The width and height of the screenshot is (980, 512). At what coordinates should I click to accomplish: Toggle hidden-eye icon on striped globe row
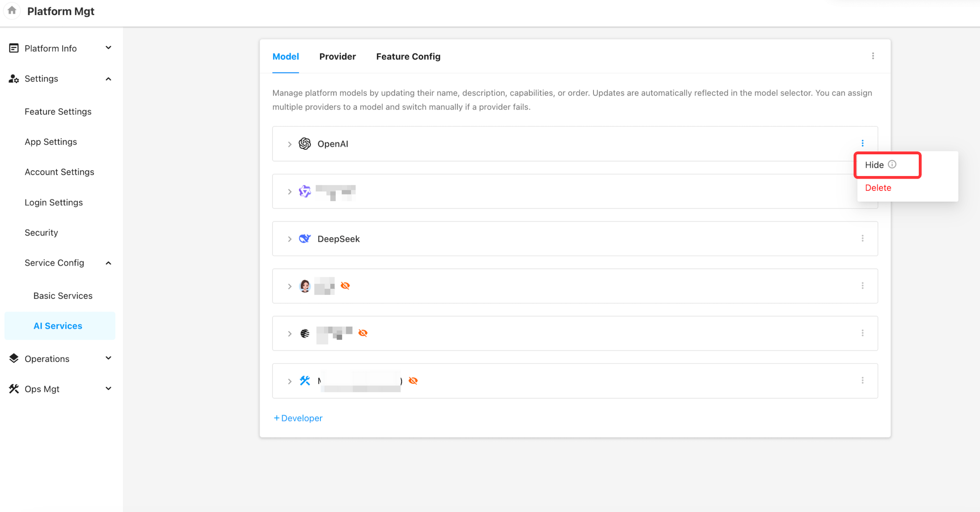363,333
